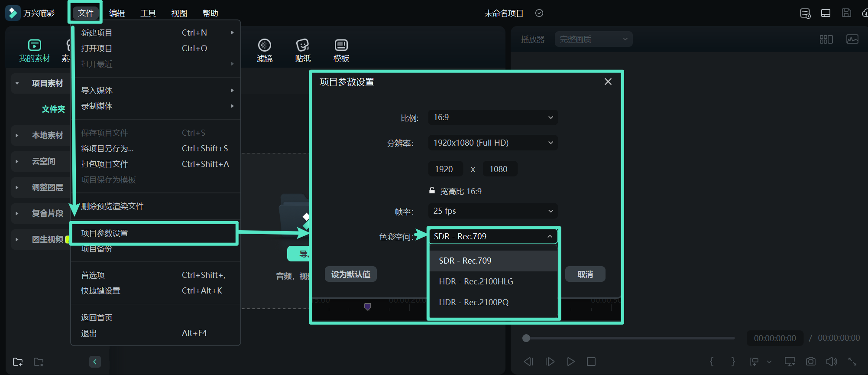The height and width of the screenshot is (375, 868).
Task: Collapse the 项目素材 tree section
Action: coord(17,83)
